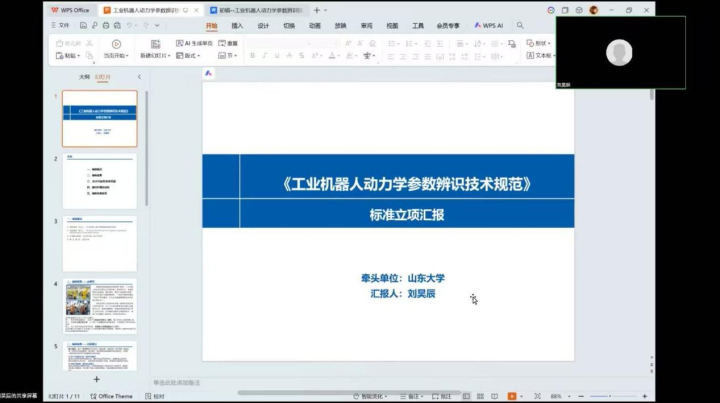Screen dimensions: 720x403
Task: Align text right
Action: pyautogui.click(x=415, y=56)
